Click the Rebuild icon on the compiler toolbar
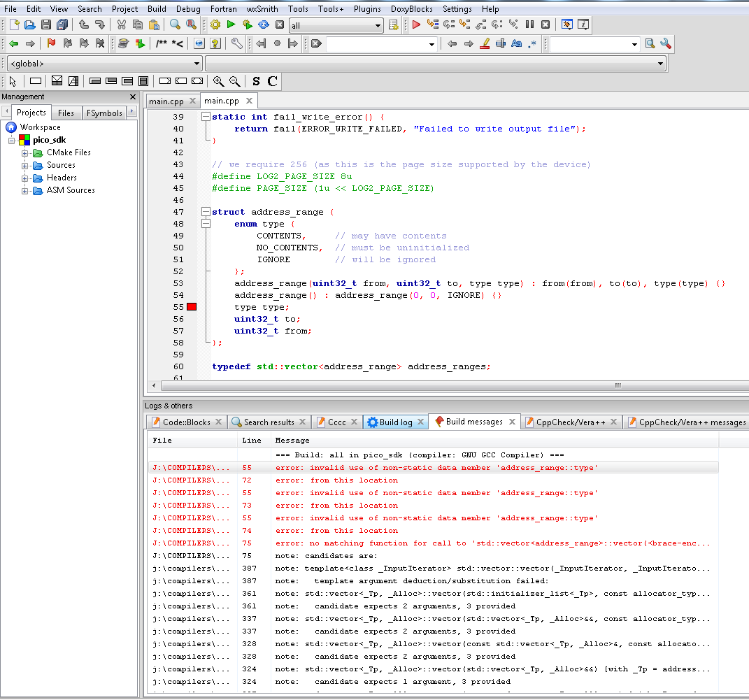749x700 pixels. click(x=263, y=24)
